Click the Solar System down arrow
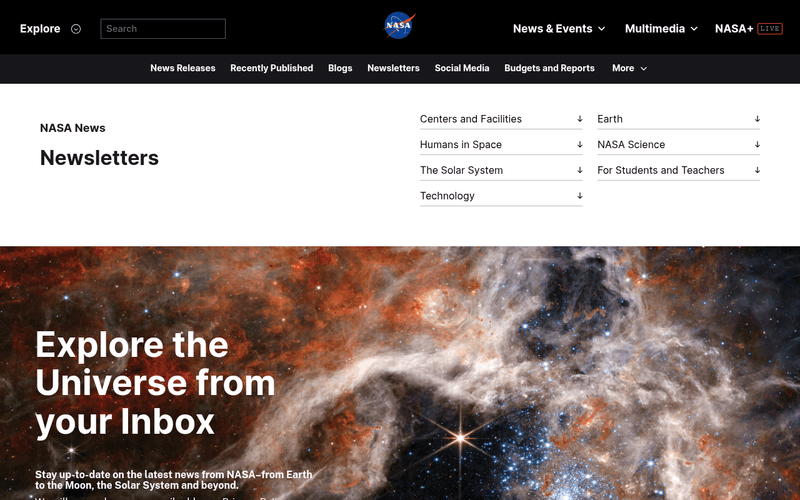This screenshot has height=500, width=800. [x=580, y=170]
